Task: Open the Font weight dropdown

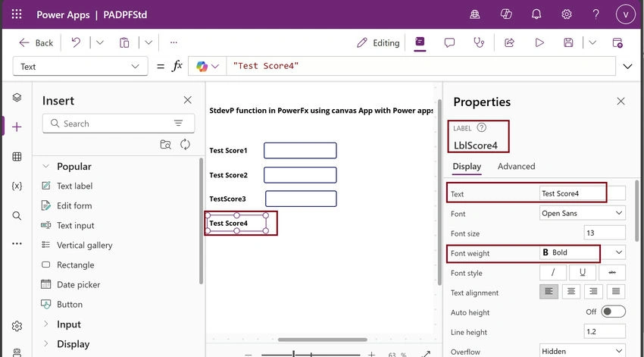Action: coord(583,252)
